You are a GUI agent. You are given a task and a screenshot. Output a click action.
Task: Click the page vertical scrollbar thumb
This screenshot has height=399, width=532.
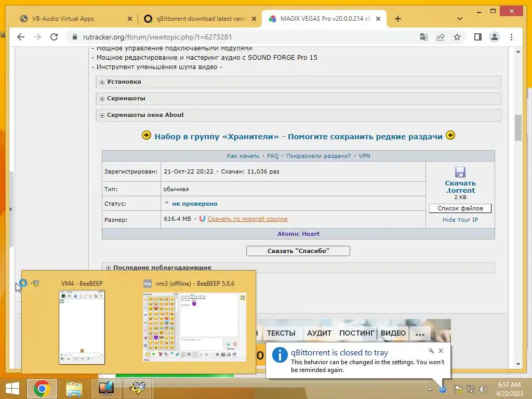coord(518,128)
